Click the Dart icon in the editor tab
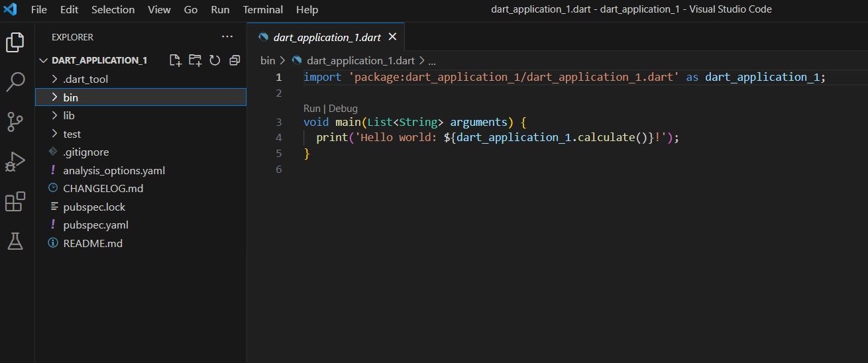Screen dimensions: 868x363 [264, 37]
